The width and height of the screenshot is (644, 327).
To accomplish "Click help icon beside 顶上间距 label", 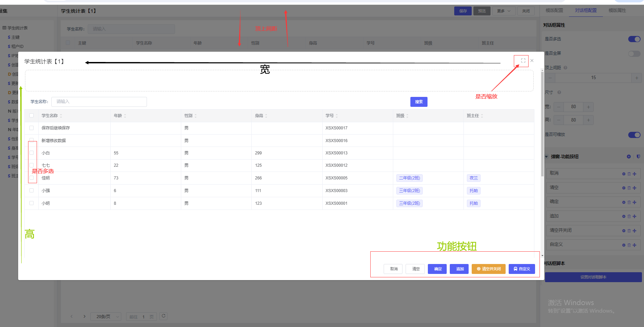I will point(566,68).
